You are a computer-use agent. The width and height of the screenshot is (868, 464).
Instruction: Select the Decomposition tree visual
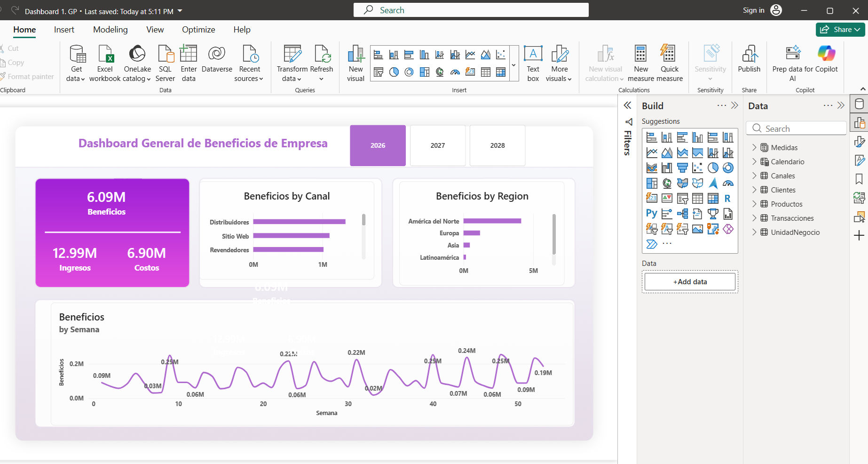(x=682, y=214)
